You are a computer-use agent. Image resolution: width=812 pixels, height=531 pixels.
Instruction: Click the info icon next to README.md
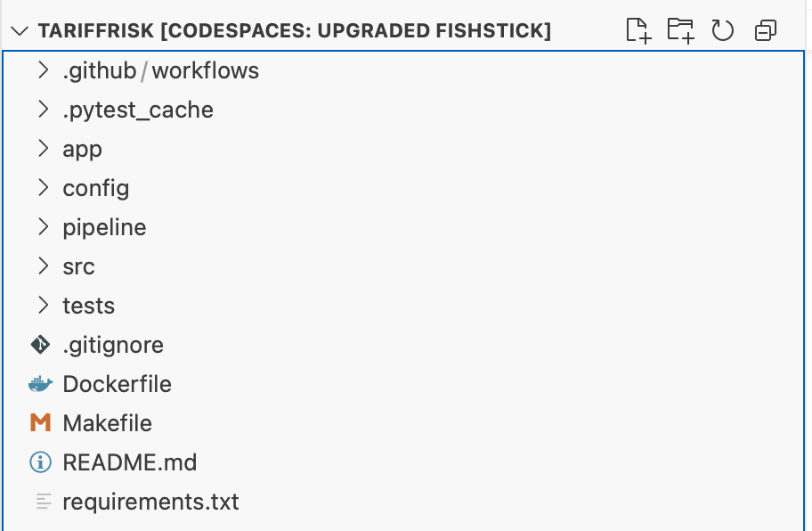click(x=40, y=462)
